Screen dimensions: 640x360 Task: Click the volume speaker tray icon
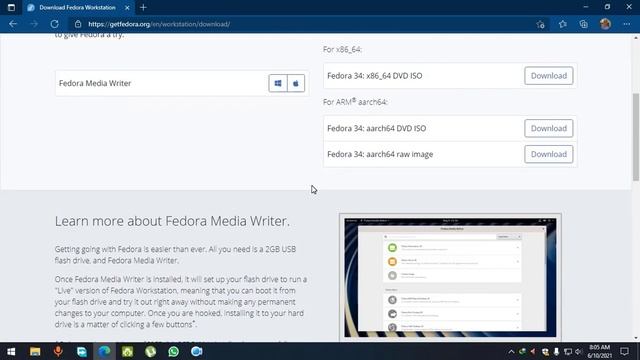[x=578, y=351]
